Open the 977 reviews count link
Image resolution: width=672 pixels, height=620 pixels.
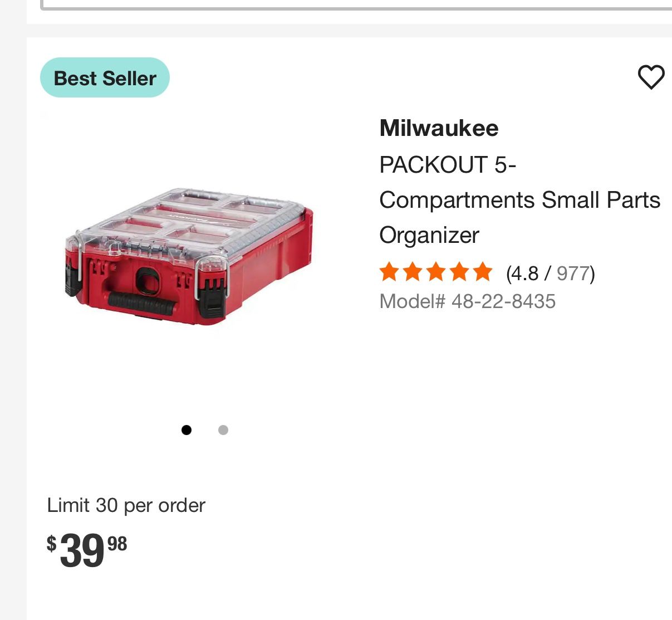tap(573, 274)
